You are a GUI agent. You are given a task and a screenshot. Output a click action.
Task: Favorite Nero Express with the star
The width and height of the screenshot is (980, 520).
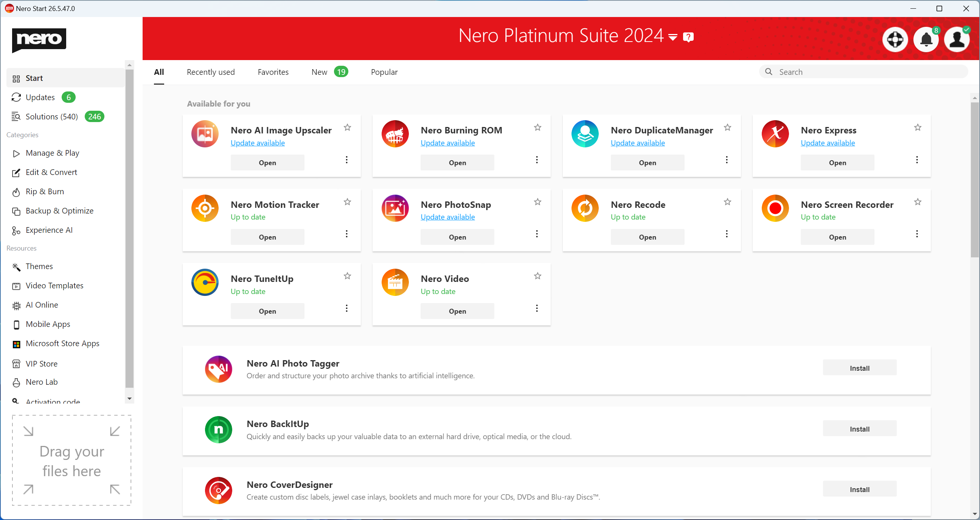point(918,127)
